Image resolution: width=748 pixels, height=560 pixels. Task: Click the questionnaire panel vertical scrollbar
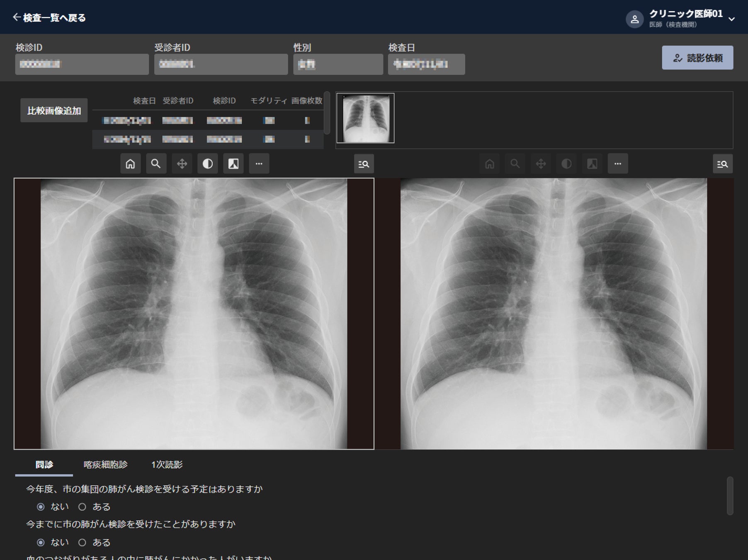[730, 496]
